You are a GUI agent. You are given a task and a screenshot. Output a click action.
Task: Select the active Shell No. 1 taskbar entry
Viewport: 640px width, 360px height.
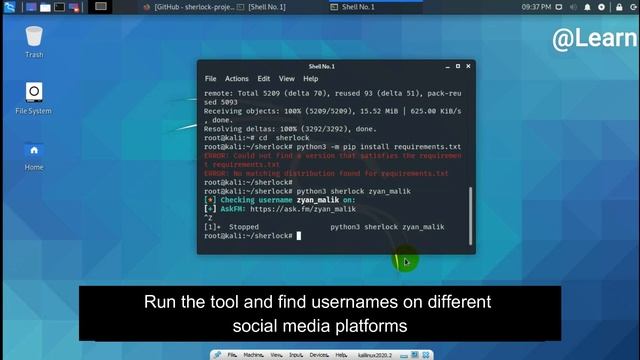(376, 7)
